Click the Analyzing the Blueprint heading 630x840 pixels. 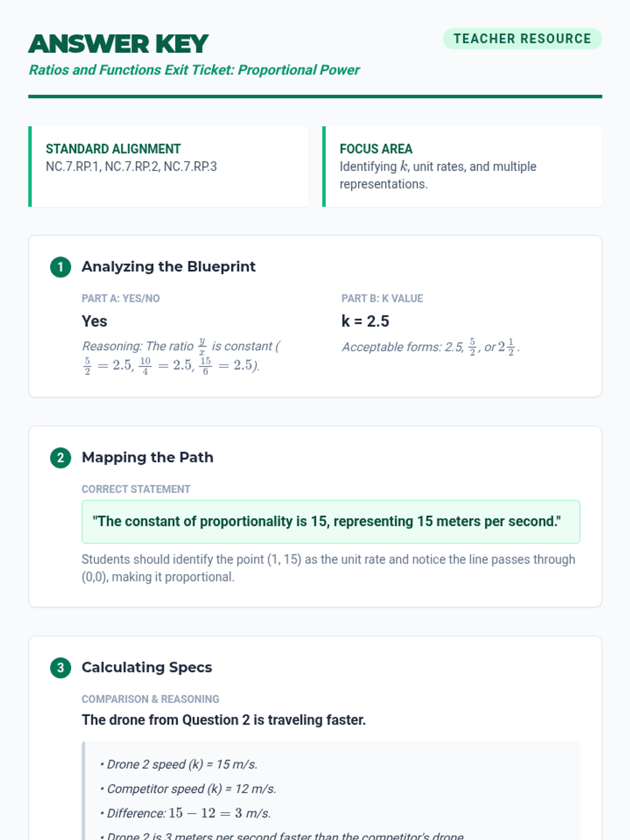[169, 267]
